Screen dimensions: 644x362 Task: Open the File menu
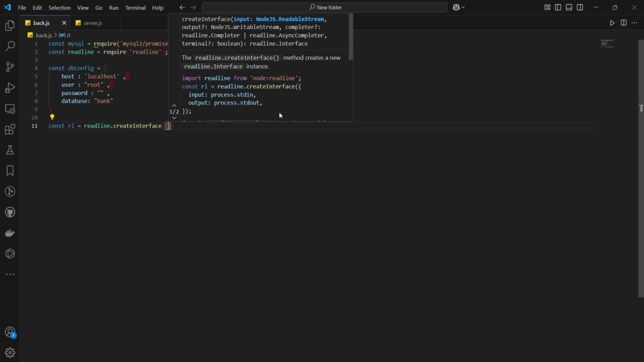(22, 8)
